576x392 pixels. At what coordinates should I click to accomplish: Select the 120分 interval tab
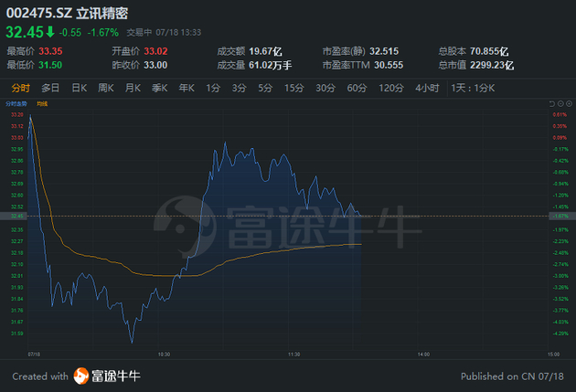coord(391,88)
